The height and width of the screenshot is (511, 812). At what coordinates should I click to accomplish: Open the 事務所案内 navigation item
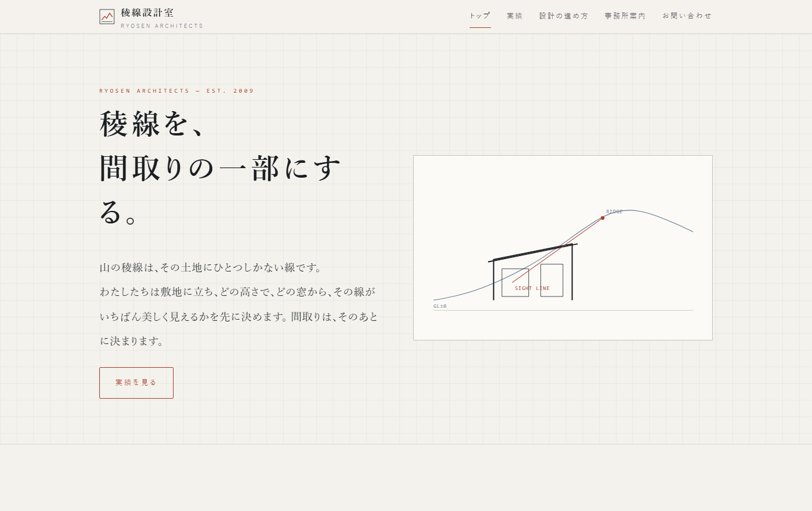tap(625, 16)
